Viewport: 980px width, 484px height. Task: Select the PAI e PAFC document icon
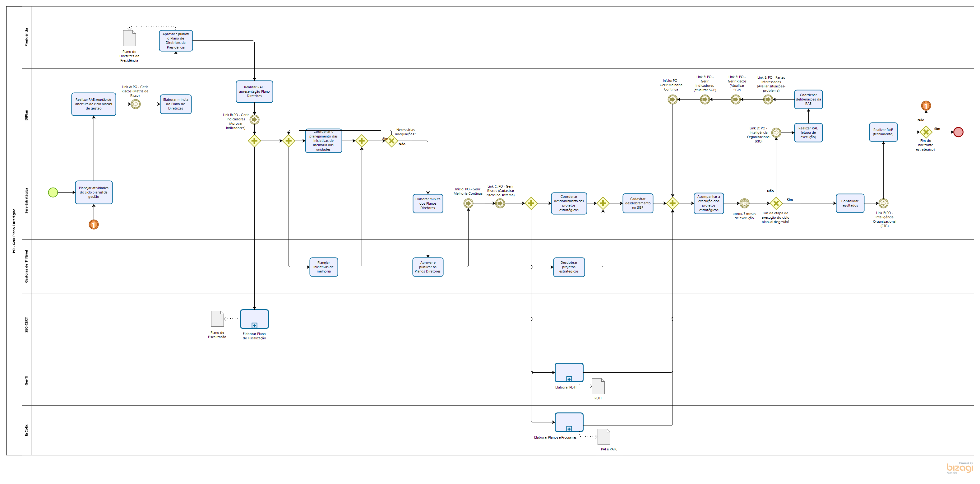[604, 437]
